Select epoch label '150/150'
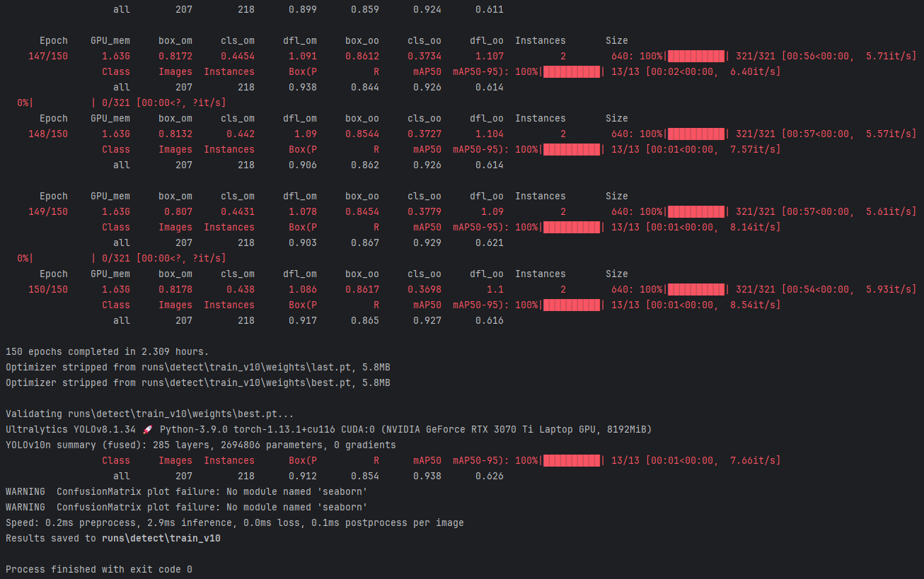924x579 pixels. tap(48, 289)
